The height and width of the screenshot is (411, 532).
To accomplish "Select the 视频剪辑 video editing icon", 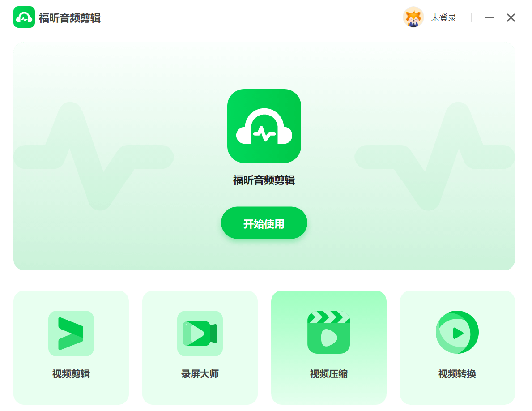I will click(71, 334).
